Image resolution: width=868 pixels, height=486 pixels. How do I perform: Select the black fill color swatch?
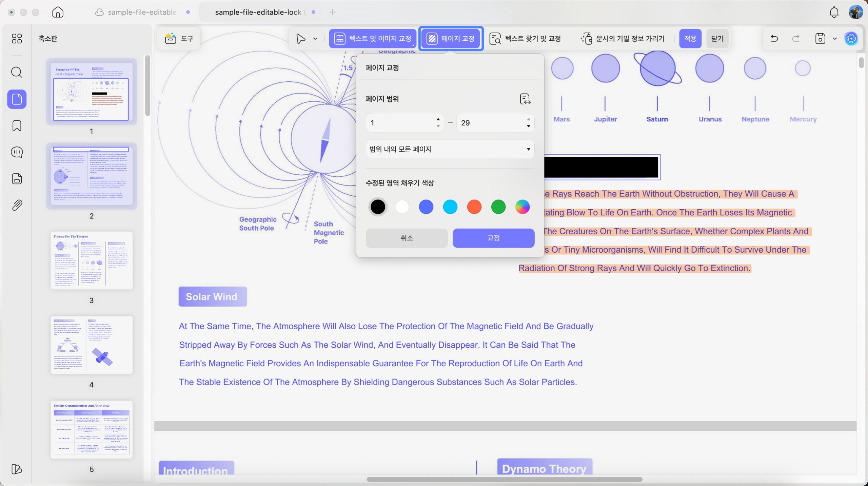tap(378, 207)
